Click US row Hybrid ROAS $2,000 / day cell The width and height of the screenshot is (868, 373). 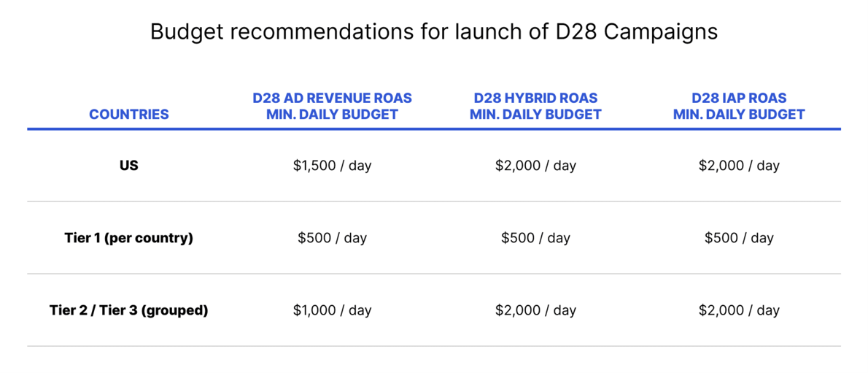(x=535, y=166)
